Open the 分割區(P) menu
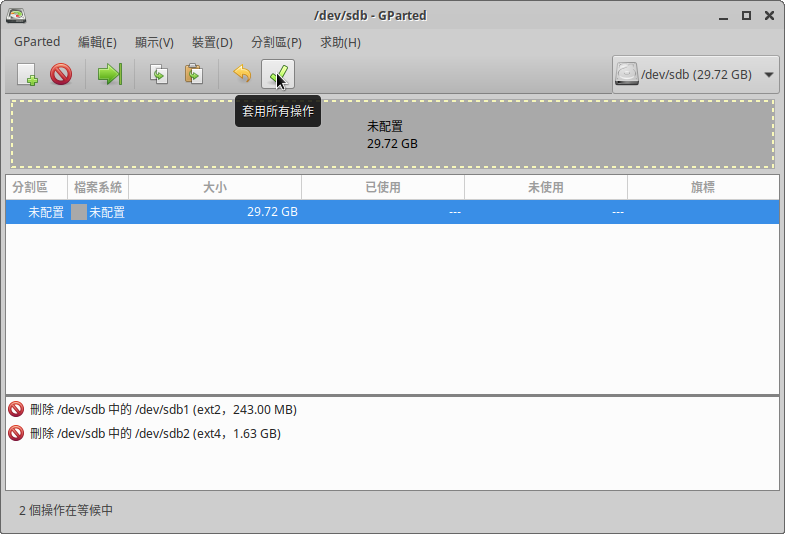 click(x=276, y=42)
